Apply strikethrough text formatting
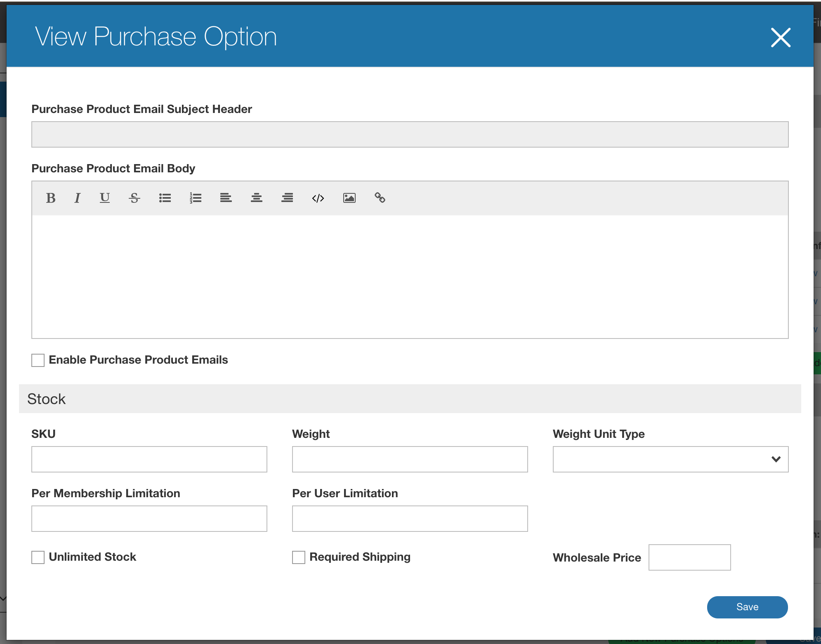The width and height of the screenshot is (821, 644). [x=134, y=198]
